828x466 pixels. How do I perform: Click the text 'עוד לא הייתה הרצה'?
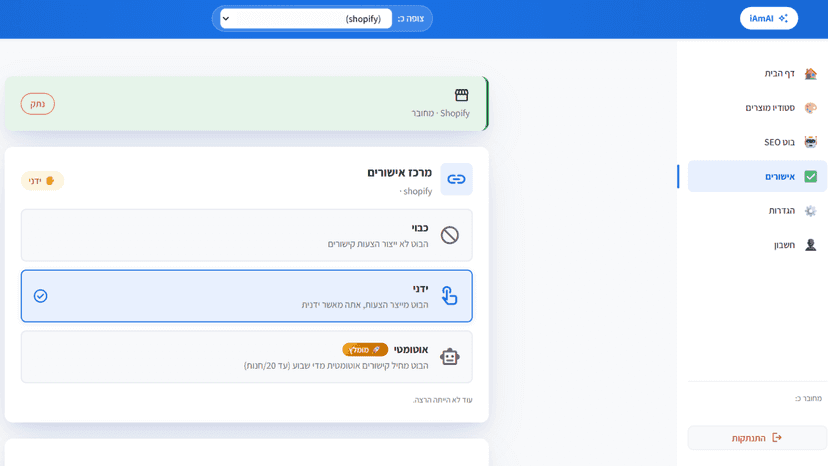click(443, 400)
